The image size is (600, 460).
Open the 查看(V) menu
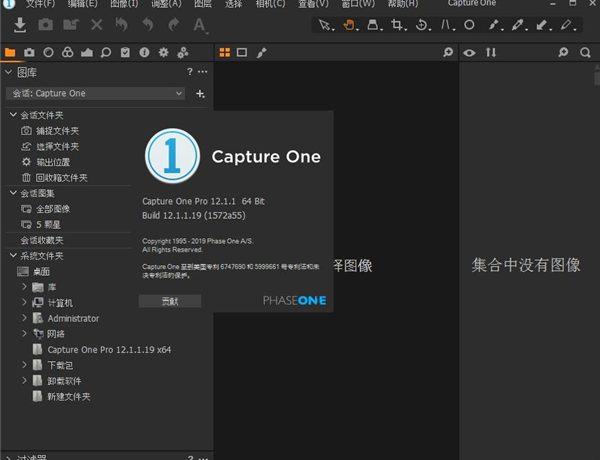(313, 4)
